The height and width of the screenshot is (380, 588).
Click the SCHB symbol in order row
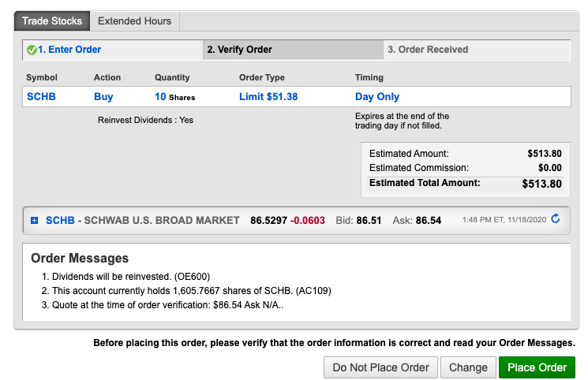pyautogui.click(x=41, y=97)
